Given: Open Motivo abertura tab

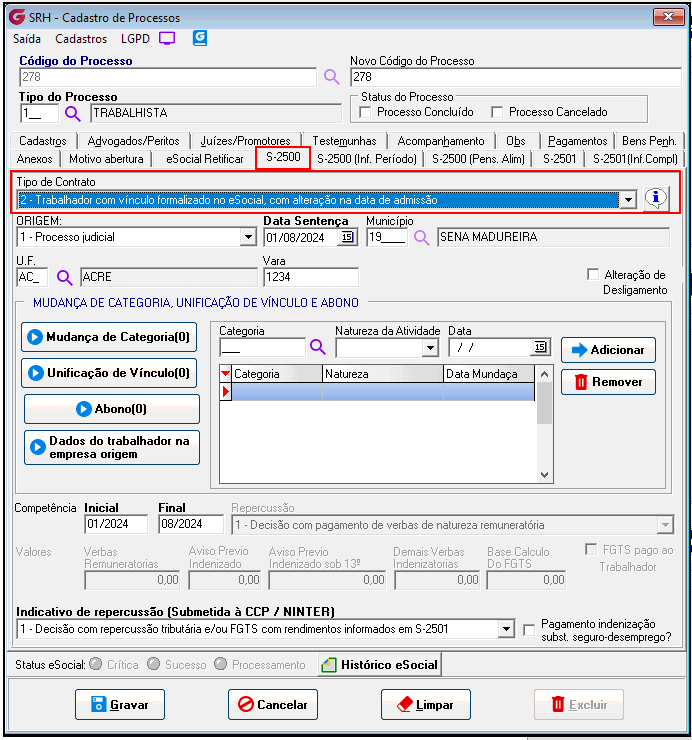Looking at the screenshot, I should (106, 159).
